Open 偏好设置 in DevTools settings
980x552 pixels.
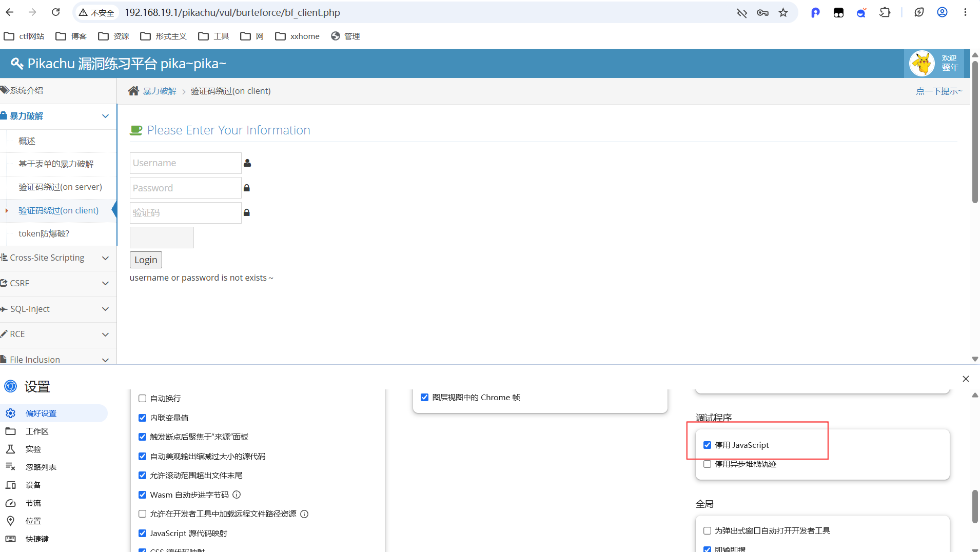pyautogui.click(x=54, y=413)
